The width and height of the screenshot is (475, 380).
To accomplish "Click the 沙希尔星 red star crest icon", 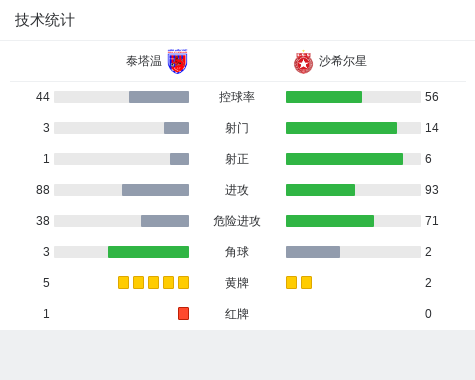I will coord(303,62).
